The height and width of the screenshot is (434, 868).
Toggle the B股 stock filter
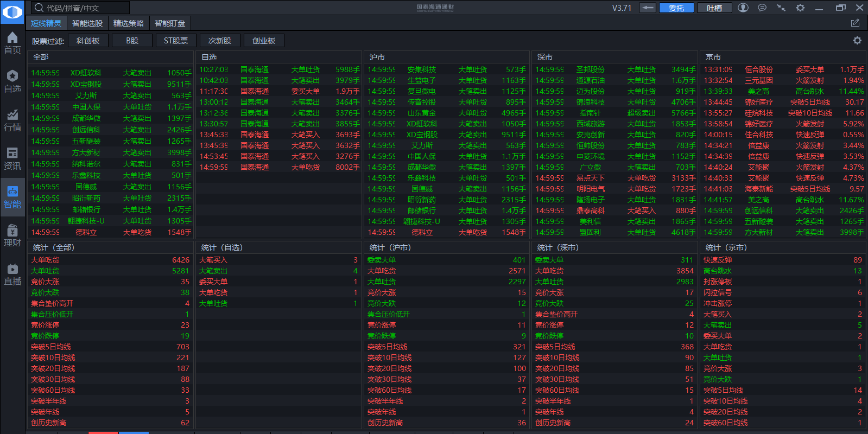[132, 41]
